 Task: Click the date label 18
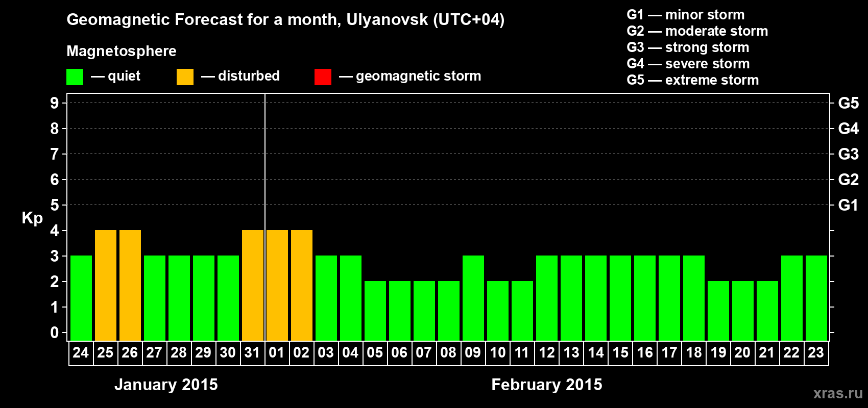click(x=693, y=352)
